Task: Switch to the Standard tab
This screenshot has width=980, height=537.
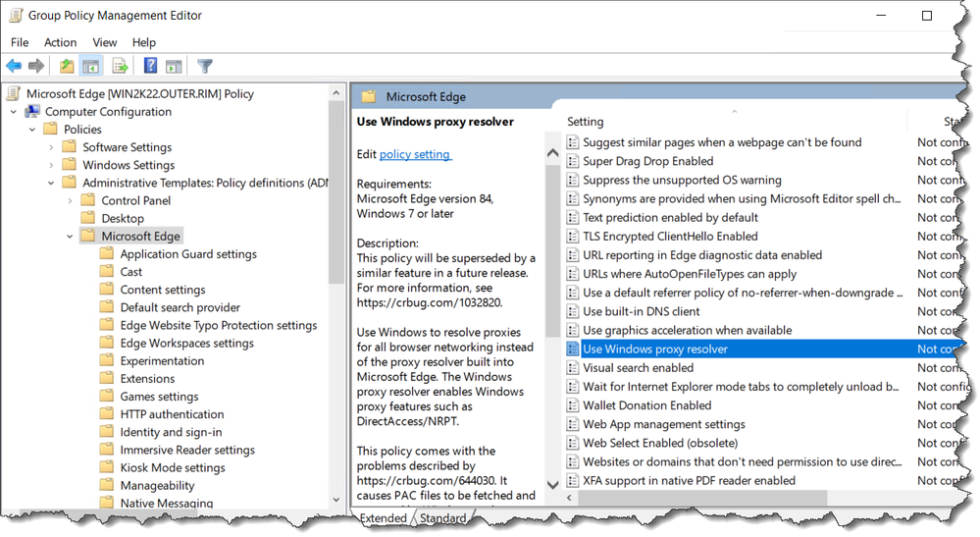Action: 442,517
